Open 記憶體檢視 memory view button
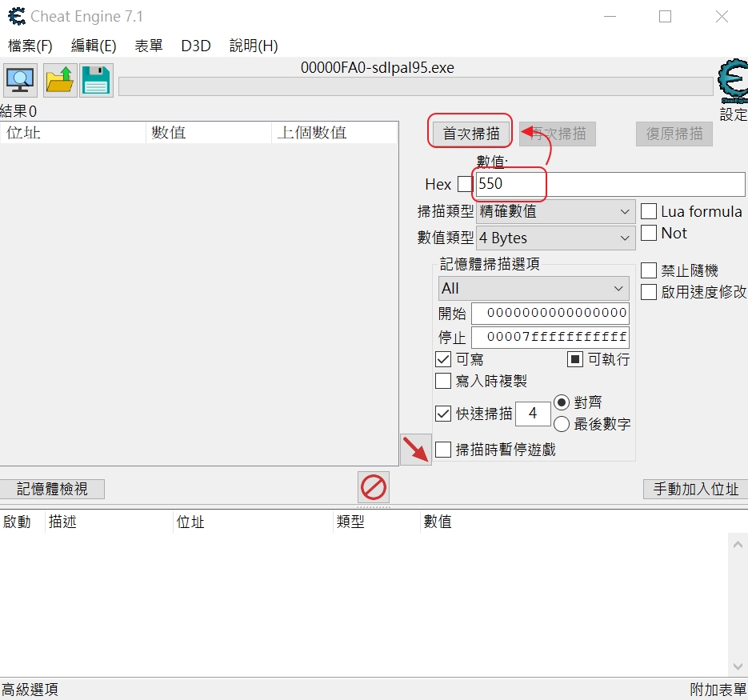Viewport: 748px width, 700px height. (52, 489)
